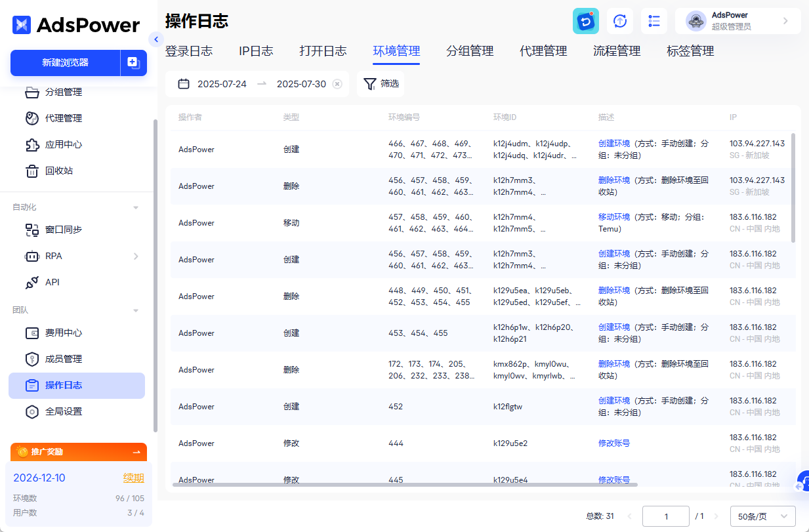Switch to 流程管理 tab
This screenshot has width=809, height=532.
point(617,51)
